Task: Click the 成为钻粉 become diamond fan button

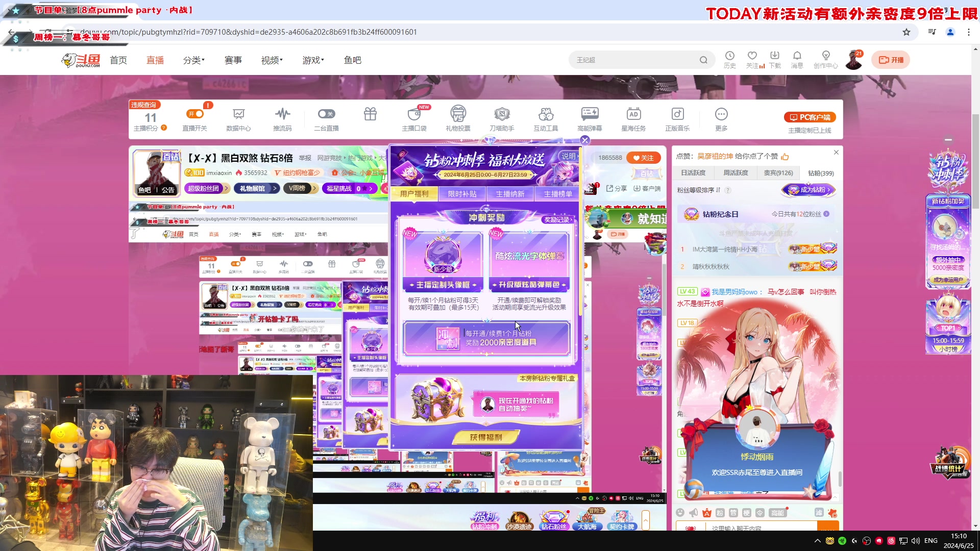Action: [x=809, y=190]
